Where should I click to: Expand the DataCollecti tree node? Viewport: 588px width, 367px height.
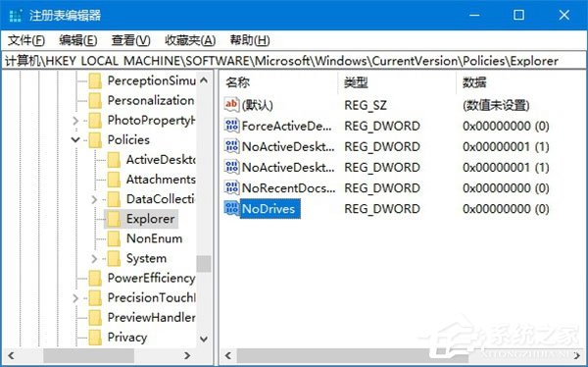94,199
